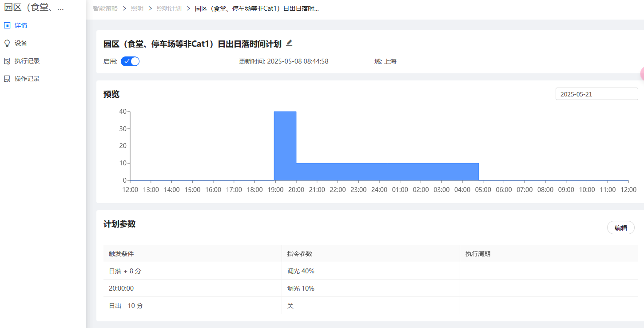The height and width of the screenshot is (328, 644).
Task: Click the 20:00:00 trigger cell
Action: coord(192,288)
